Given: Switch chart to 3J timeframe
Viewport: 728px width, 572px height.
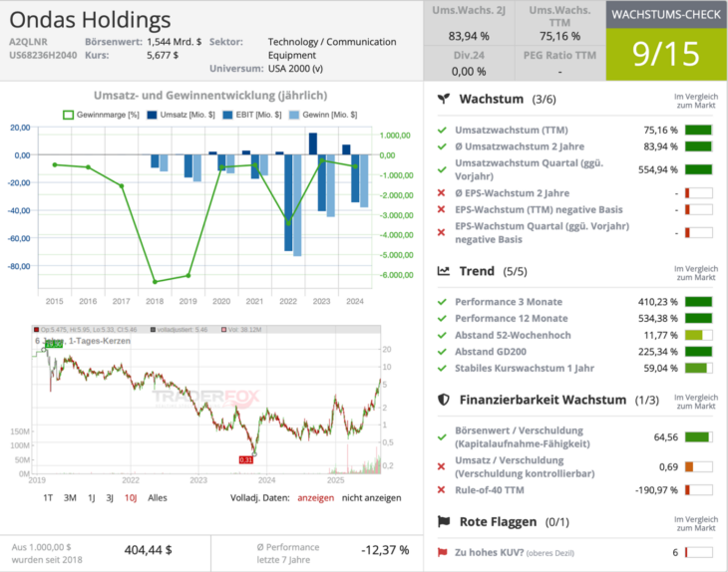Looking at the screenshot, I should [110, 498].
